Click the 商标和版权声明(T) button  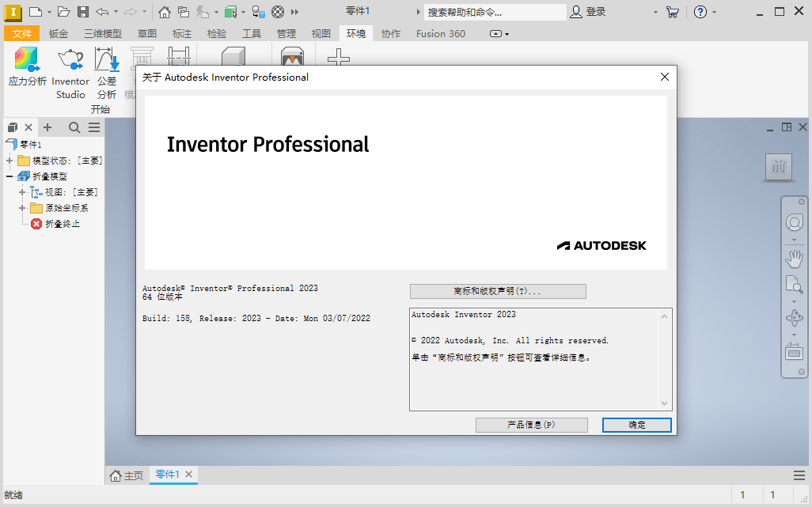tap(497, 291)
